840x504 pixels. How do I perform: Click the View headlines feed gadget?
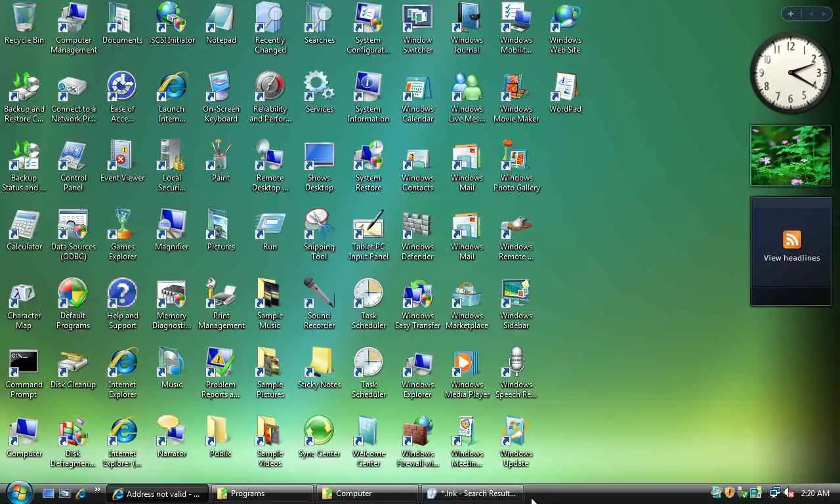791,251
